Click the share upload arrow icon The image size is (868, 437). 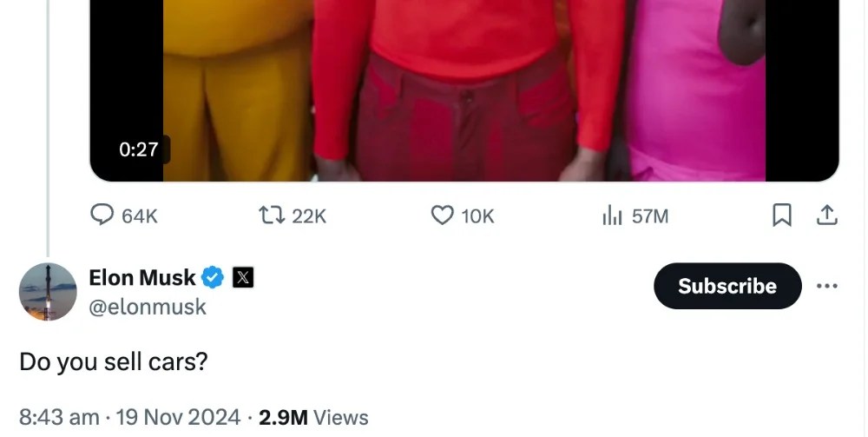pos(826,215)
